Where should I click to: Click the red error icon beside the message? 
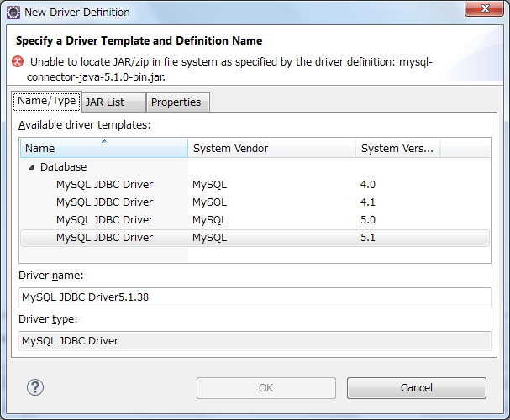click(x=18, y=61)
